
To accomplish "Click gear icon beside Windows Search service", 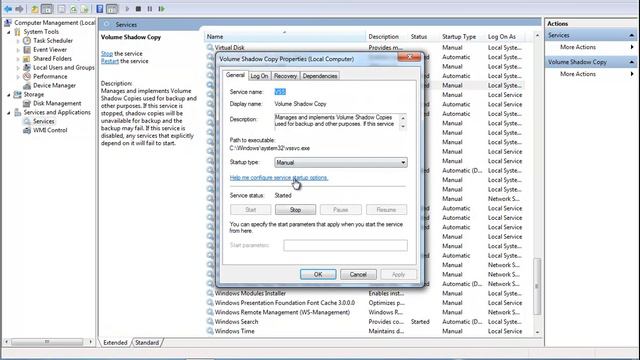I will pyautogui.click(x=210, y=322).
